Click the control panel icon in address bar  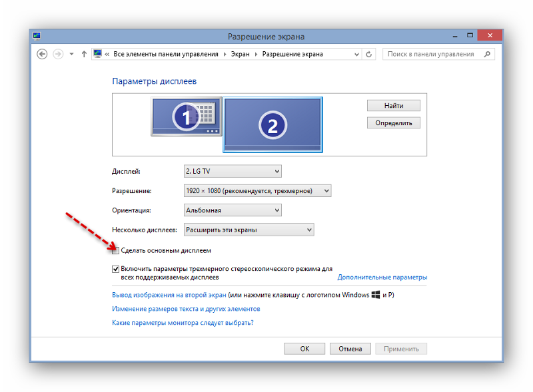(97, 54)
